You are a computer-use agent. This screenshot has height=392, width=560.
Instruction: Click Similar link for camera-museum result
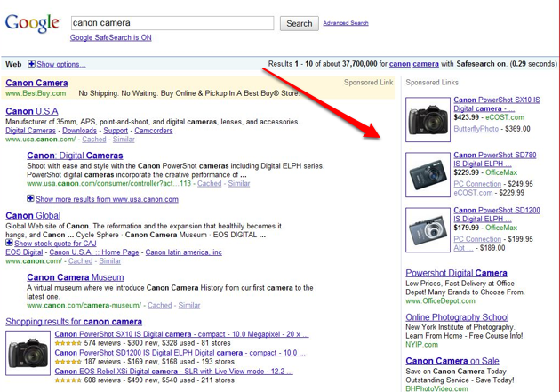(189, 305)
